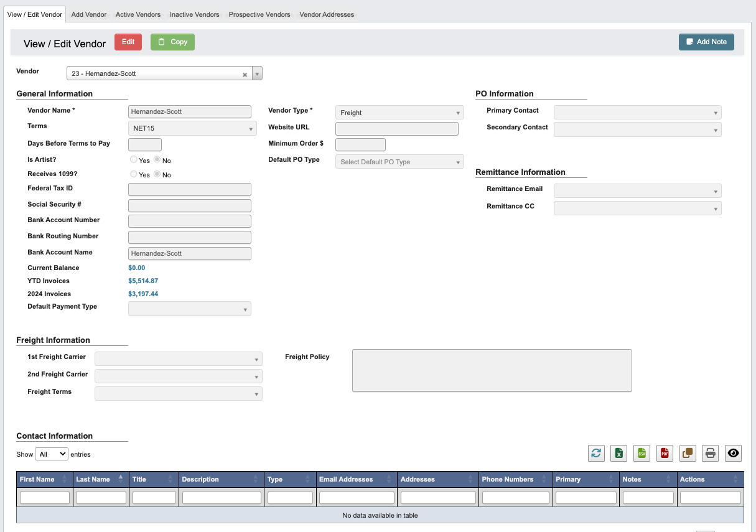Export contacts to Excel
The image size is (756, 532).
pyautogui.click(x=619, y=453)
